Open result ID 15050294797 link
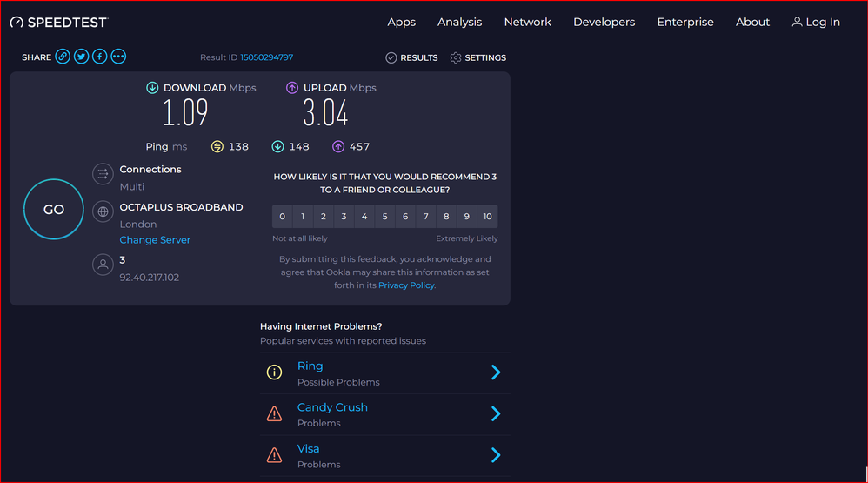This screenshot has width=868, height=483. (x=267, y=57)
